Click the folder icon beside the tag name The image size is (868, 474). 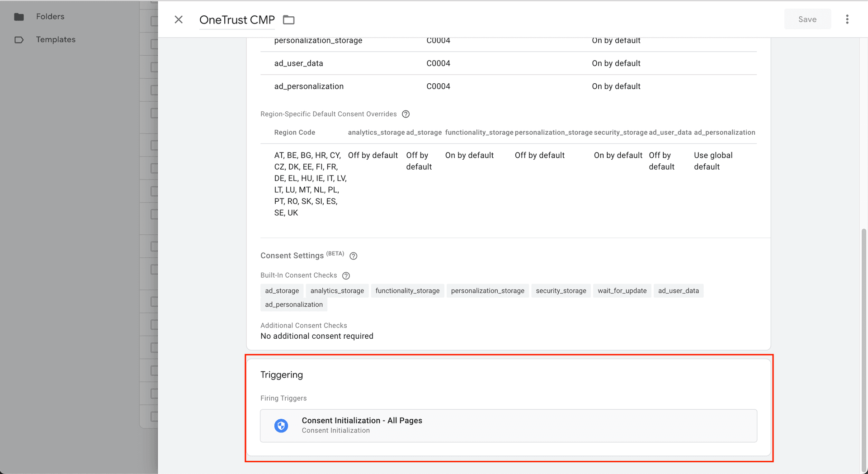pos(288,20)
